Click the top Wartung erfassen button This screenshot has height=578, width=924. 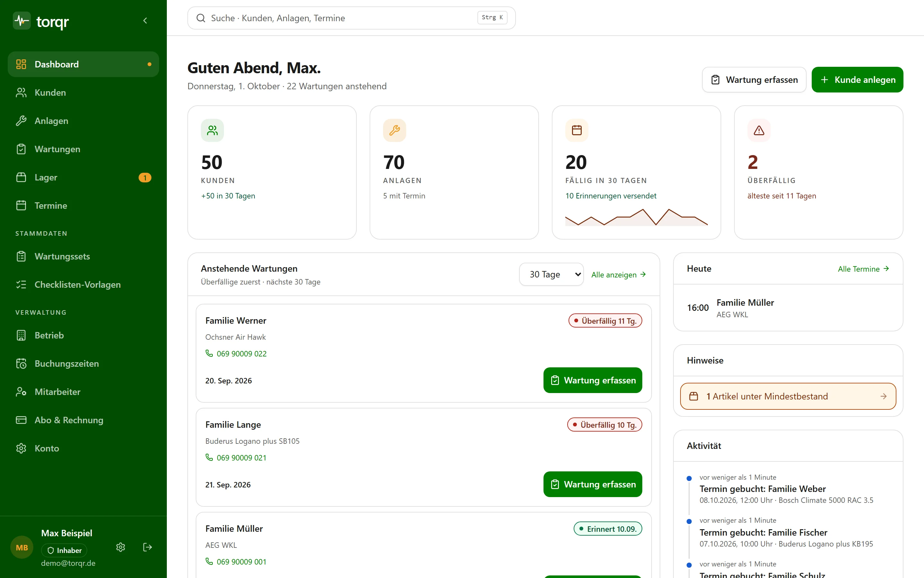[x=754, y=80]
